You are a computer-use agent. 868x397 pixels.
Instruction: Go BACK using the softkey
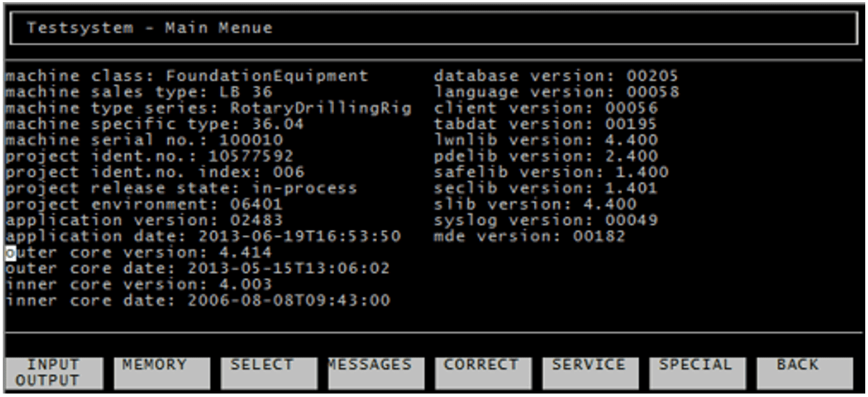pyautogui.click(x=805, y=373)
